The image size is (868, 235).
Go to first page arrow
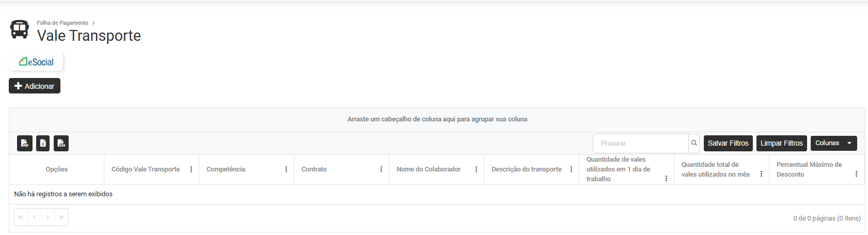(x=21, y=217)
